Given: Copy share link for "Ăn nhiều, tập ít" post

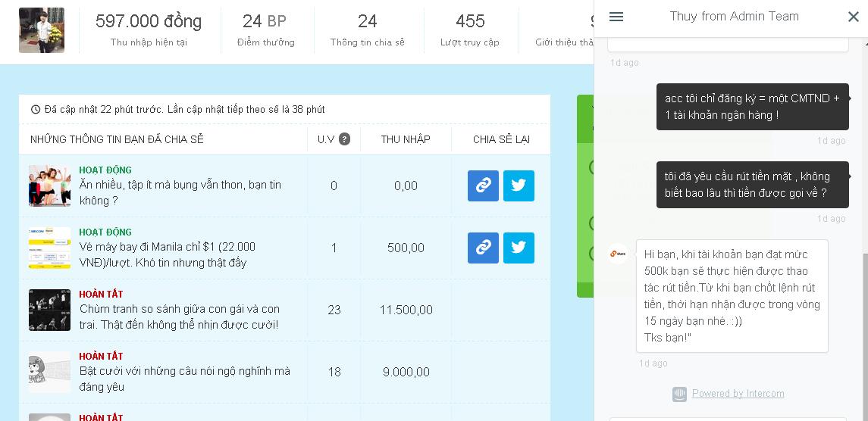Looking at the screenshot, I should (483, 186).
